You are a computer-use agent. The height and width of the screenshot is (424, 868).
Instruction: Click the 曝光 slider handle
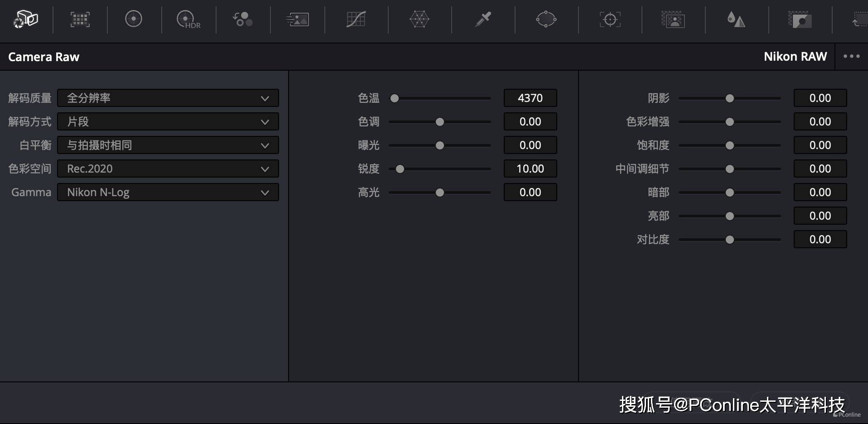(x=439, y=145)
